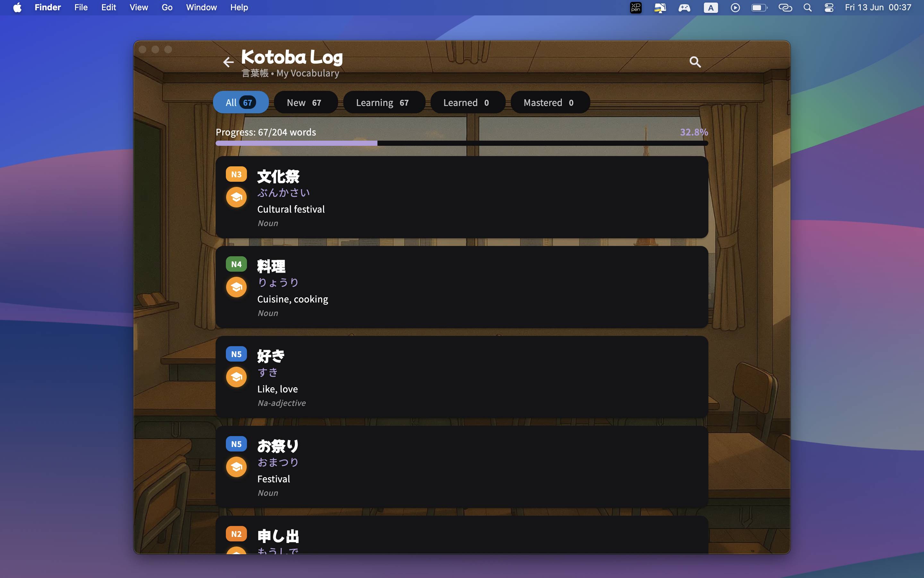
Task: Open the 申し出 vocabulary card
Action: click(x=462, y=534)
